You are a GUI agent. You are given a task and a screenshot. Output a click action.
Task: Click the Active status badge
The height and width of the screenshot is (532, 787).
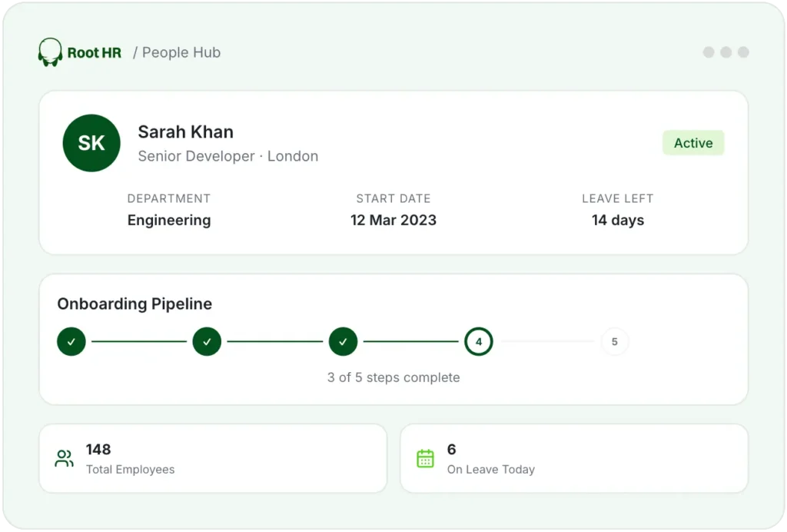(x=693, y=143)
